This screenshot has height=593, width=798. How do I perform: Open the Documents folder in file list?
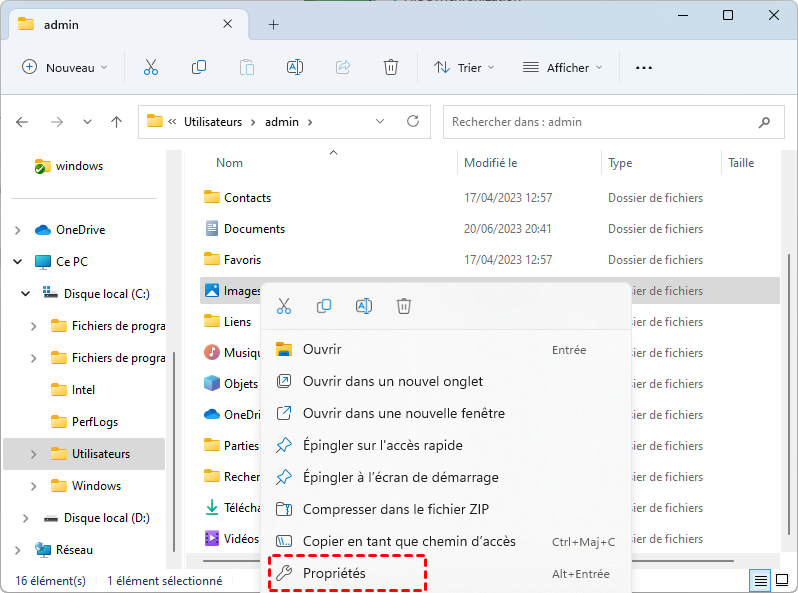[x=254, y=229]
